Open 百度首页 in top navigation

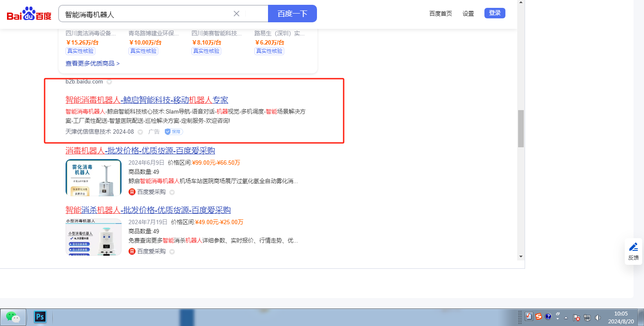tap(440, 14)
